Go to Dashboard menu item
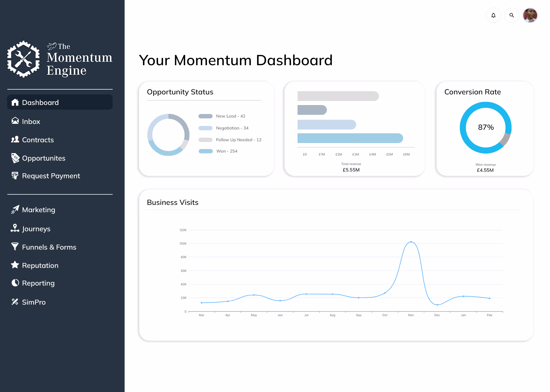 [60, 102]
